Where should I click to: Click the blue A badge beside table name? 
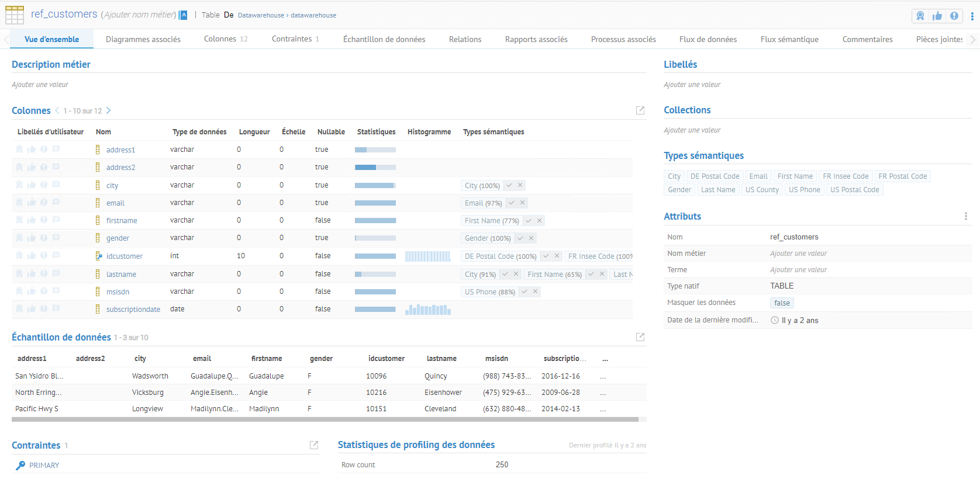183,15
